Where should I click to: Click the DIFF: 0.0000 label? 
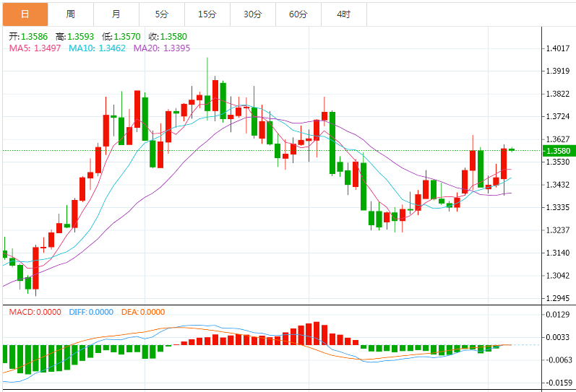[91, 312]
